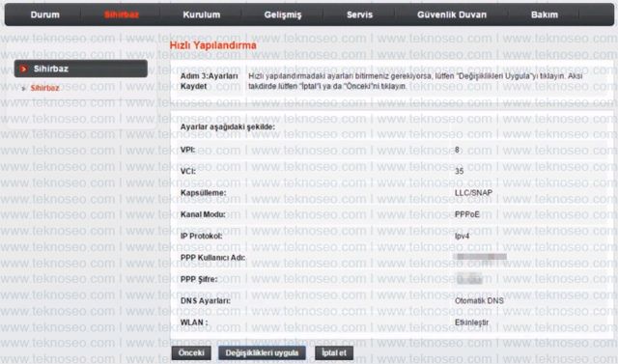Go to Güvenlik Duvarı tab
The width and height of the screenshot is (618, 364).
tap(452, 14)
